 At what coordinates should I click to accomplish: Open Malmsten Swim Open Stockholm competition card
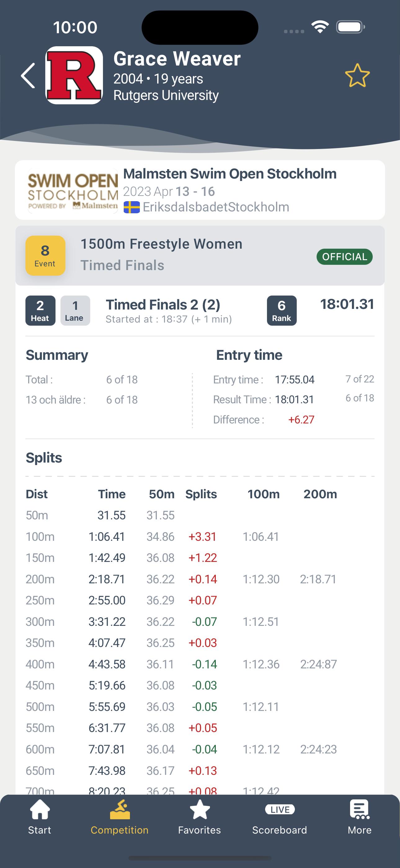point(200,190)
